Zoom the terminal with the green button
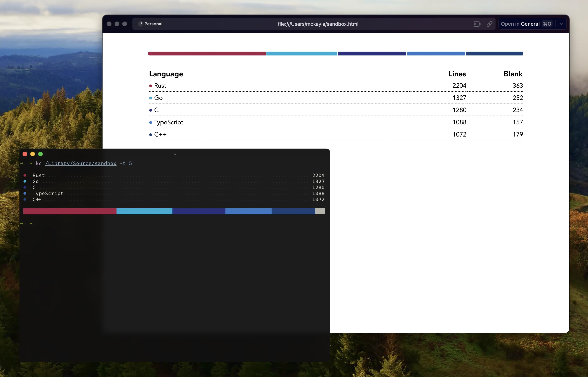The image size is (588, 377). coord(40,154)
